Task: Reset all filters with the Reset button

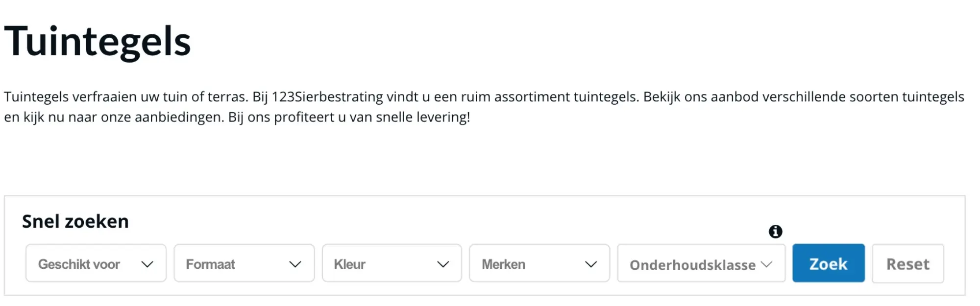Action: (907, 263)
